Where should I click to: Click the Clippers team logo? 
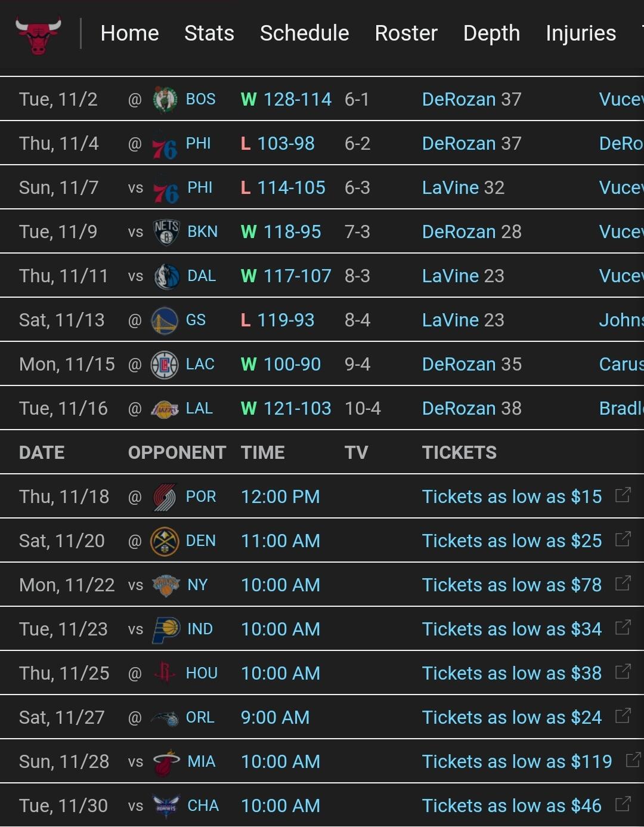tap(165, 365)
